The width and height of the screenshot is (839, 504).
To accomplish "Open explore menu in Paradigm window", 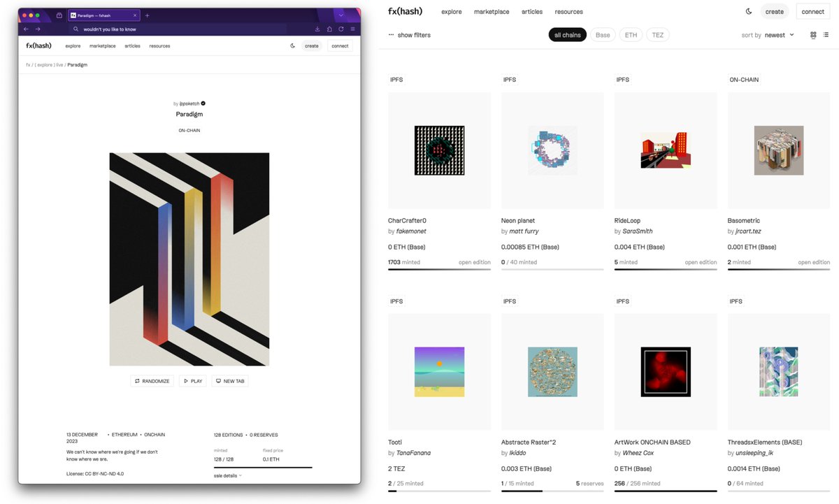I will coord(73,46).
